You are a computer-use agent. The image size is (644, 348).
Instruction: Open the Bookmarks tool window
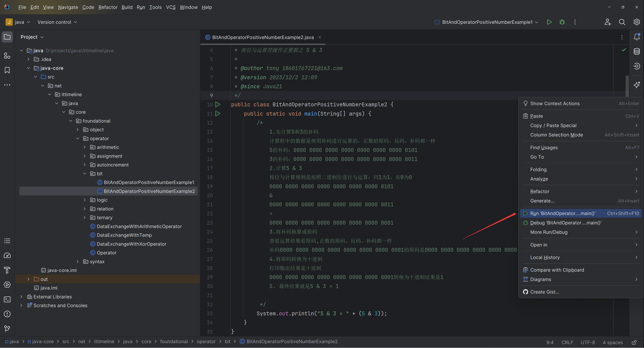point(7,70)
